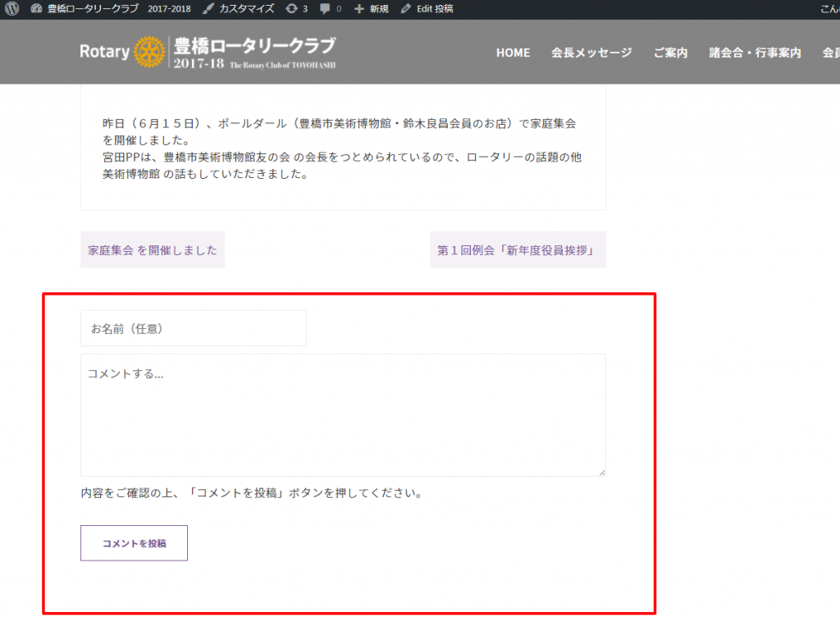Click the Rotary gear wheel logo

click(148, 52)
